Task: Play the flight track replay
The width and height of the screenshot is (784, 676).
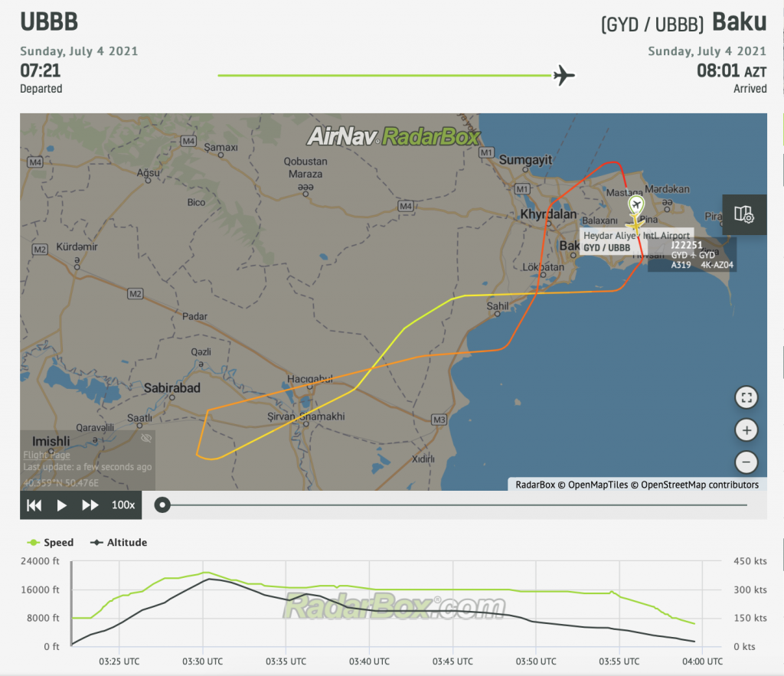Action: tap(62, 505)
